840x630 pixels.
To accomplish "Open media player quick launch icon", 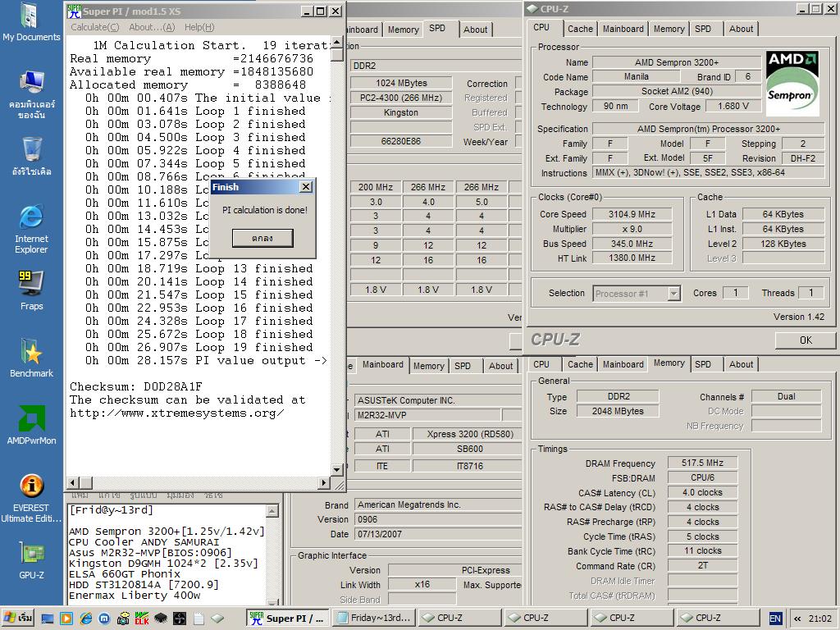I will tap(66, 619).
